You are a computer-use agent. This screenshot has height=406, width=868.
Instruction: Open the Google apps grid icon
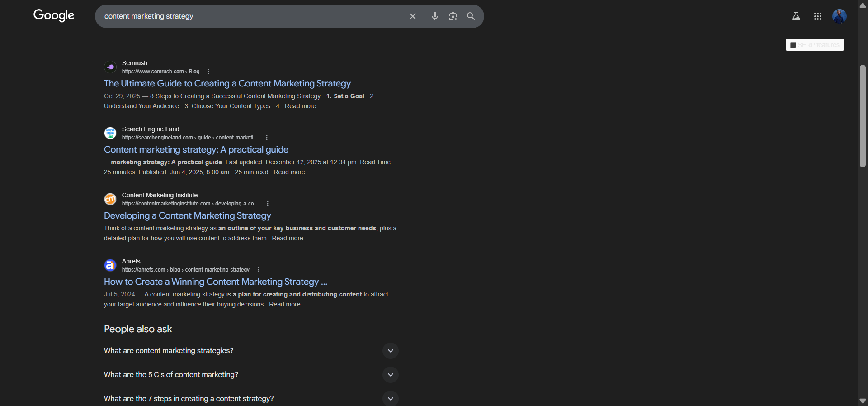[x=818, y=16]
